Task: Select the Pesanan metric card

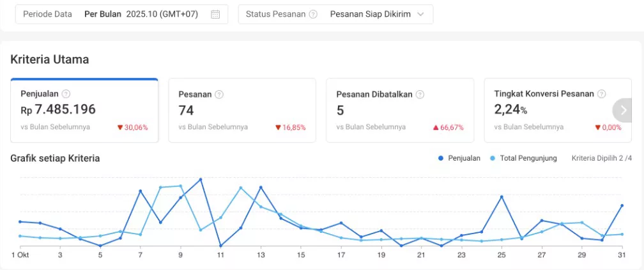Action: (x=242, y=110)
